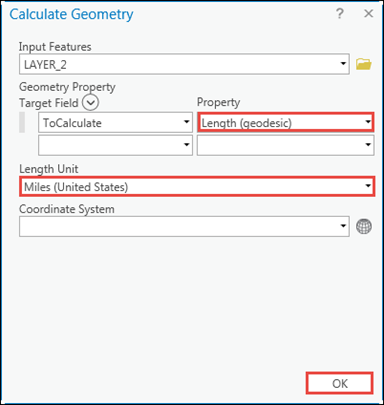Expand the Input Features dropdown arrow
Viewport: 384px width, 405px height.
[x=343, y=63]
